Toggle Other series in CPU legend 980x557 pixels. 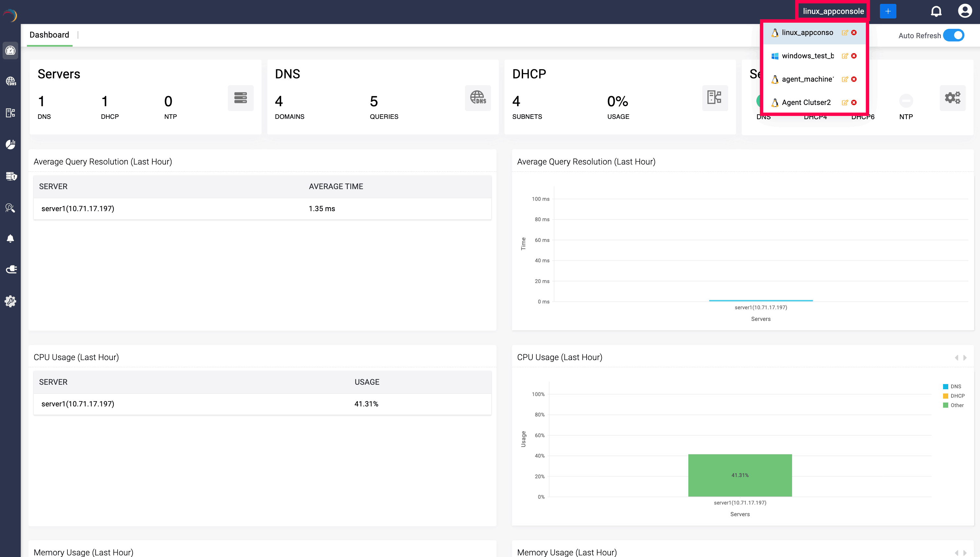click(x=957, y=405)
